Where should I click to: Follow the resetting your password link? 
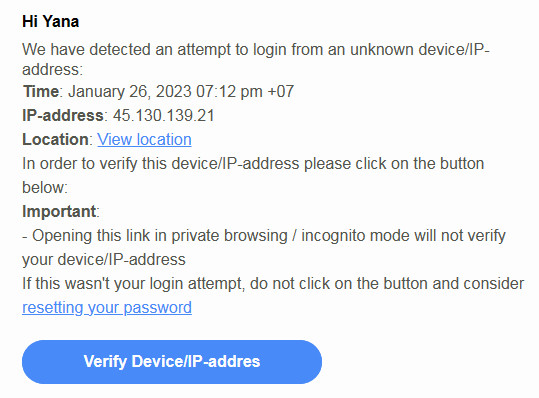point(107,308)
